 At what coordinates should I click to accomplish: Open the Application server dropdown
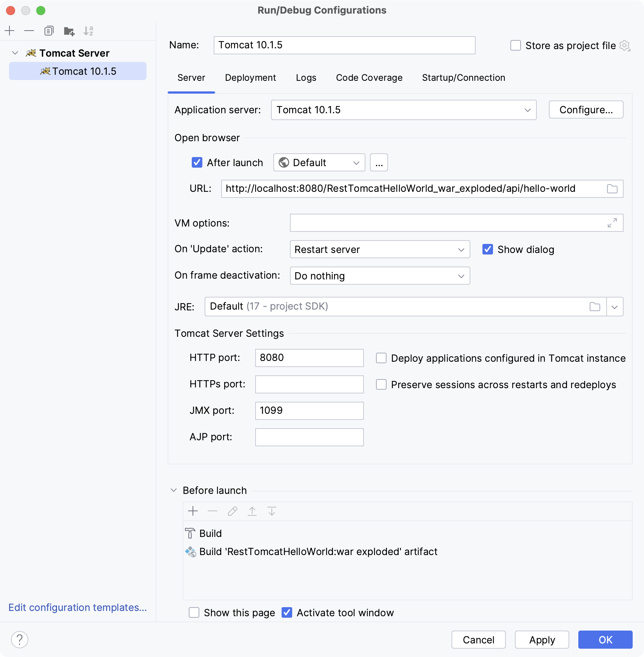pos(403,110)
